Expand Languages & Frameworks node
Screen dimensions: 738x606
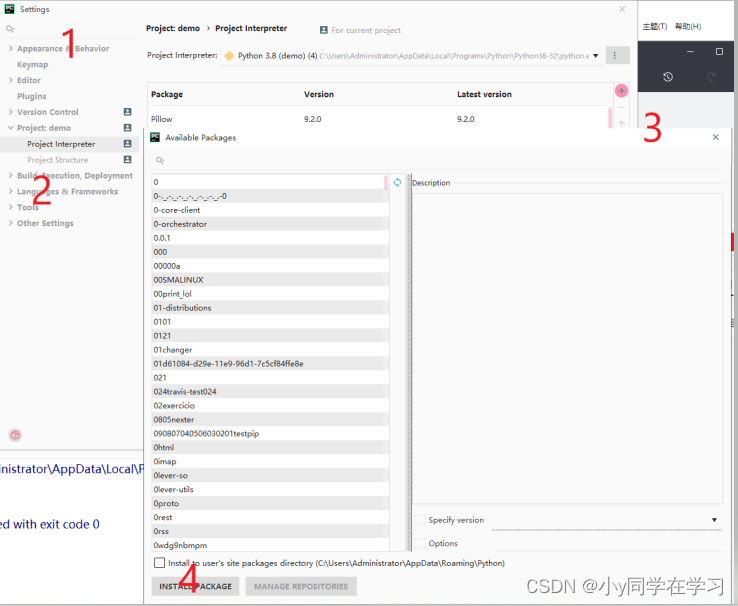pos(10,191)
